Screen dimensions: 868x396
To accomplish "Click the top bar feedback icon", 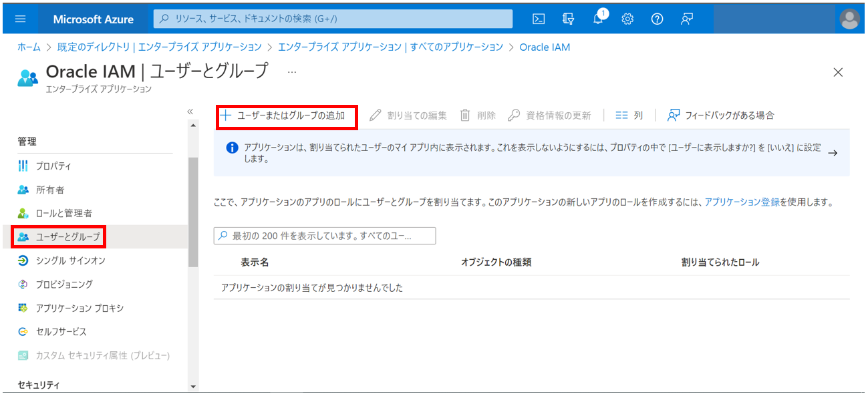I will 686,19.
